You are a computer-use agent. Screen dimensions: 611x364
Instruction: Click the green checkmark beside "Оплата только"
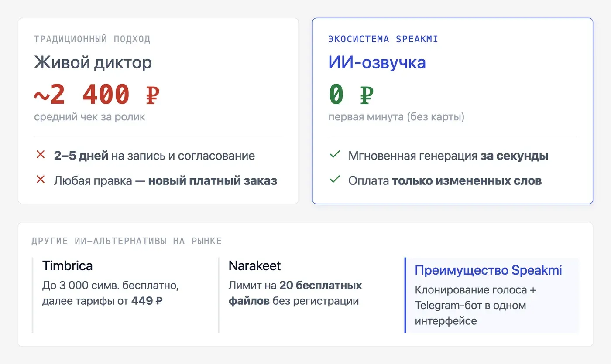[335, 179]
